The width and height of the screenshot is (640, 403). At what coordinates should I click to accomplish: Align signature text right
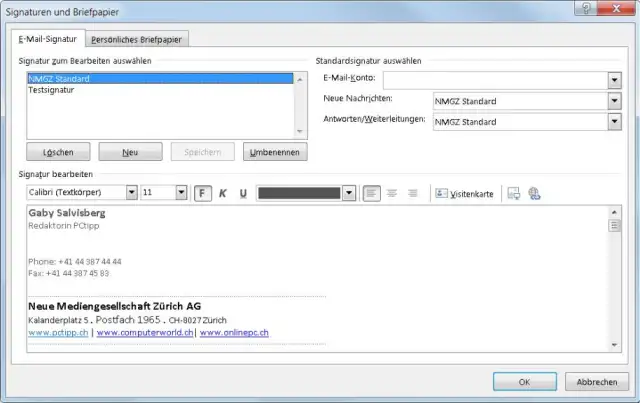413,193
